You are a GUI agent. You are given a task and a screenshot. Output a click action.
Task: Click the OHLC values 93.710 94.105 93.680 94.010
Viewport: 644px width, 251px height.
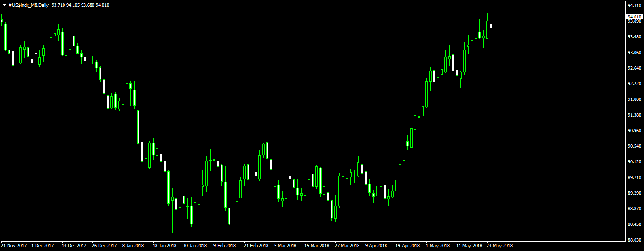click(x=80, y=5)
